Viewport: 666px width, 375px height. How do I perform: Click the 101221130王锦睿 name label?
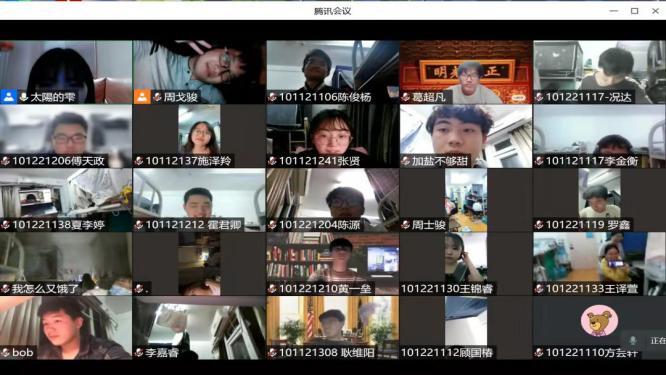point(446,289)
